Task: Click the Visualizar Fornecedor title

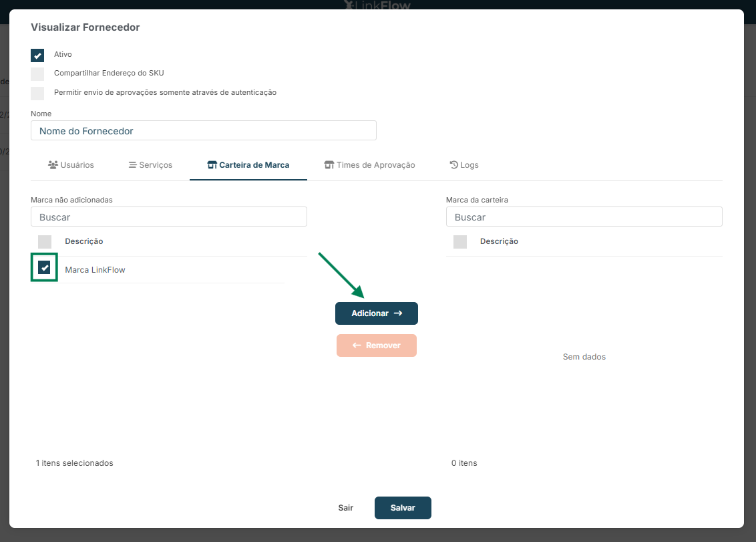Action: point(85,27)
